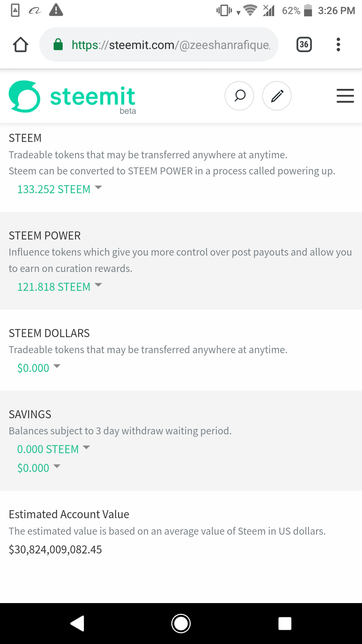Tap the warning triangle notification icon
This screenshot has width=362, height=644.
click(x=56, y=10)
